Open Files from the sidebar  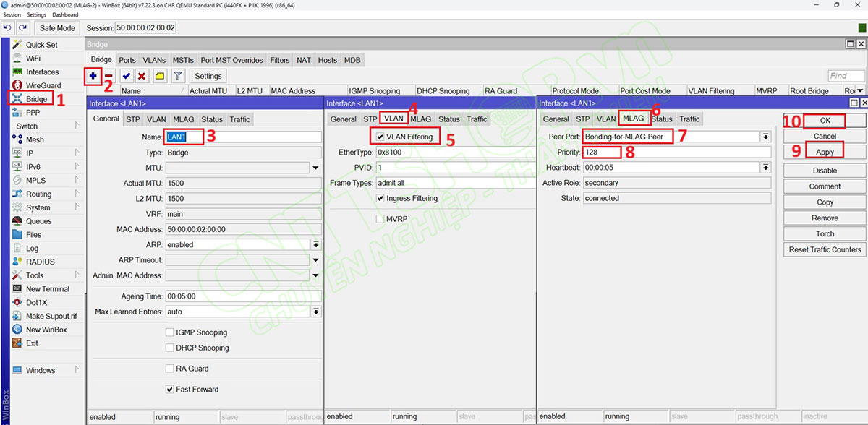tap(33, 235)
